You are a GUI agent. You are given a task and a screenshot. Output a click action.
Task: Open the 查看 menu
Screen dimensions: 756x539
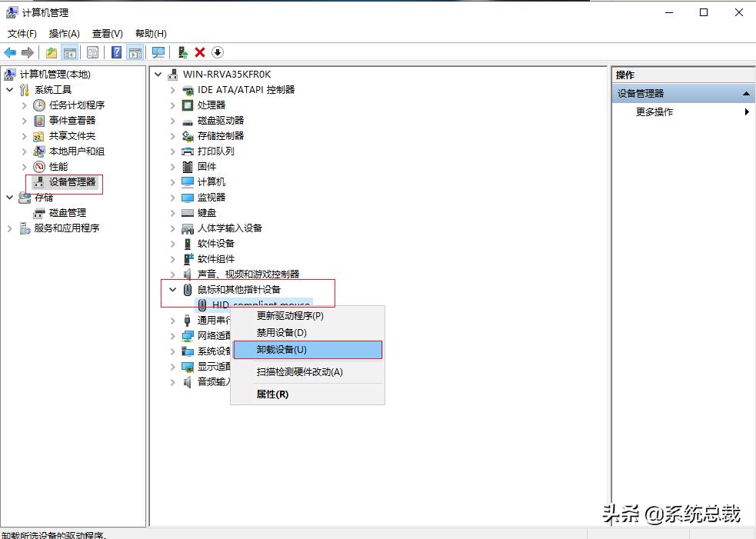point(107,33)
